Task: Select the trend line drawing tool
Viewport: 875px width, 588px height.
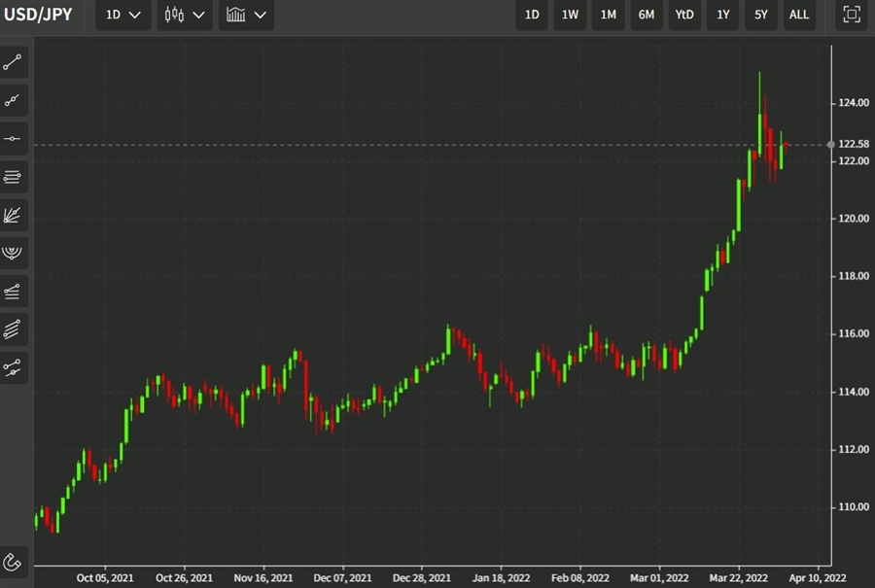Action: pos(13,62)
